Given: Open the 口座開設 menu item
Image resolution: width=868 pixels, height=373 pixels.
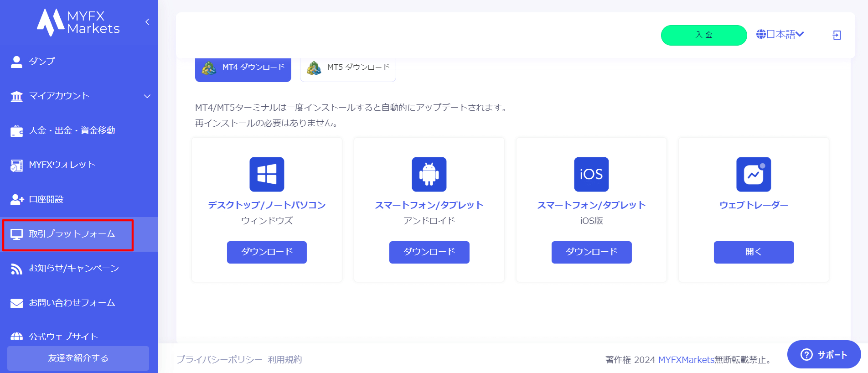Looking at the screenshot, I should tap(46, 199).
